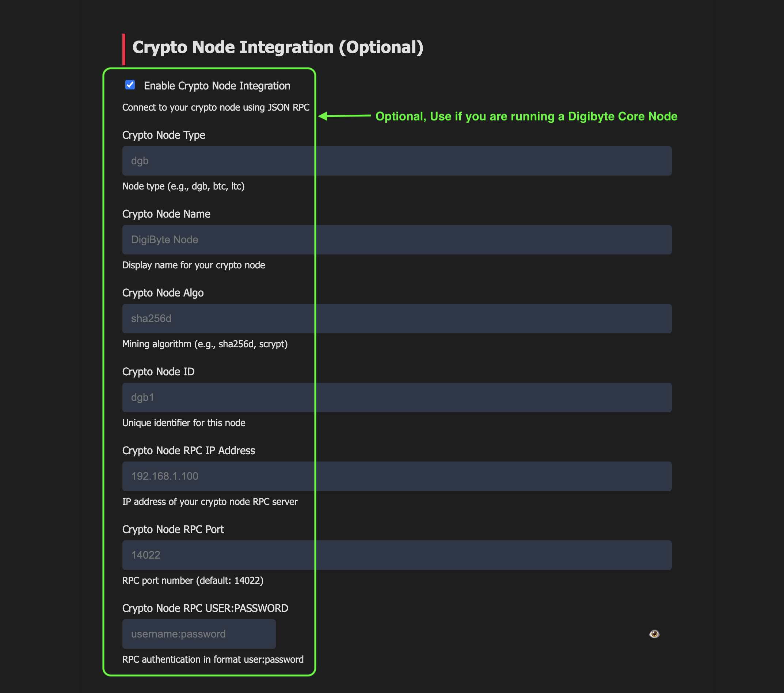Click the Crypto Node RPC Port label

(173, 529)
